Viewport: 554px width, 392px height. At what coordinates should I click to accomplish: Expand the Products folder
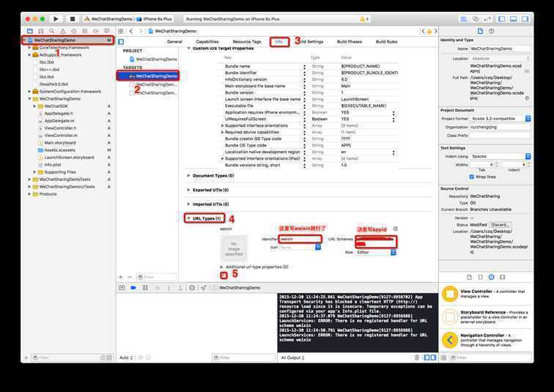click(x=29, y=194)
